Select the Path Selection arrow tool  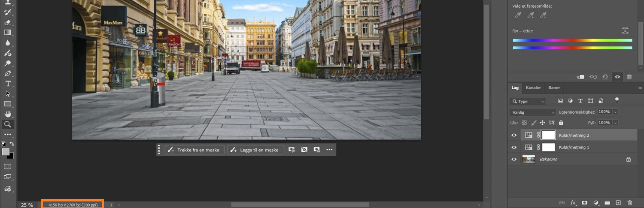point(8,94)
